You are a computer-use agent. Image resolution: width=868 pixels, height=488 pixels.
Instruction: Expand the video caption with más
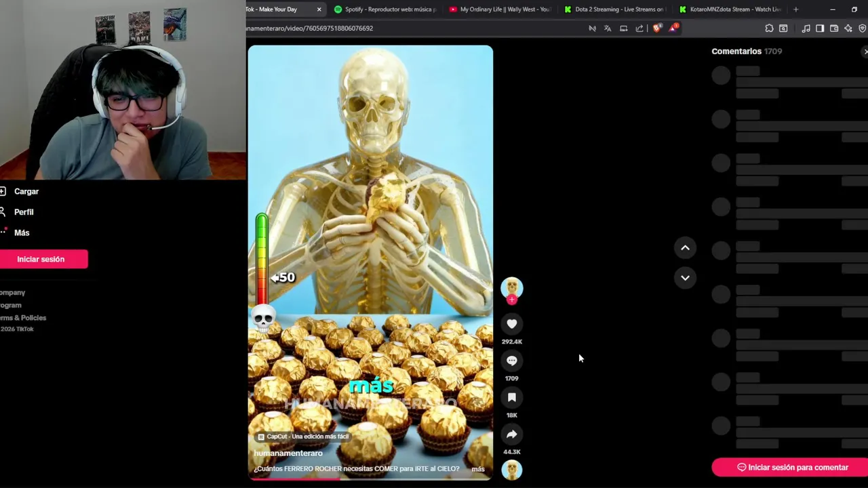coord(478,469)
